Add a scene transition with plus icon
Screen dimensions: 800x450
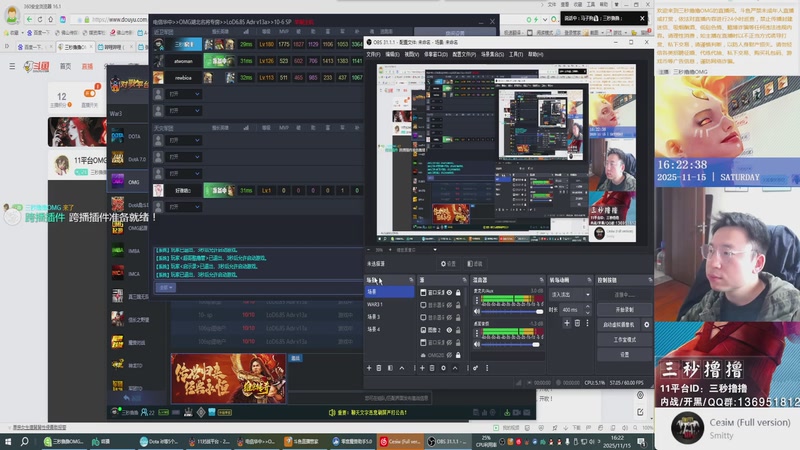(567, 323)
